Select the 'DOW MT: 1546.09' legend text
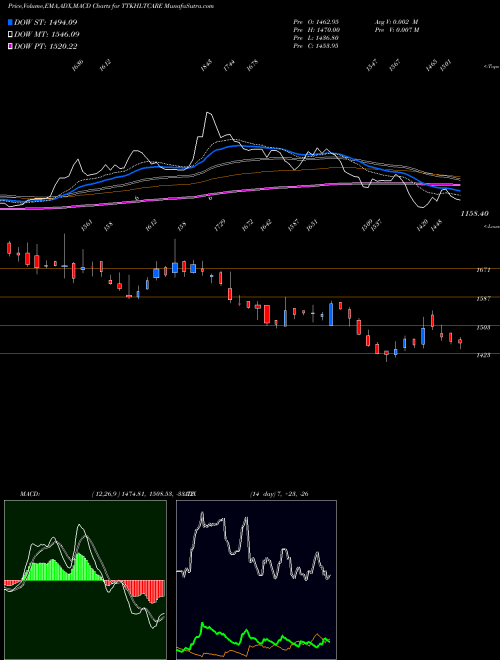The width and height of the screenshot is (500, 660). [47, 34]
